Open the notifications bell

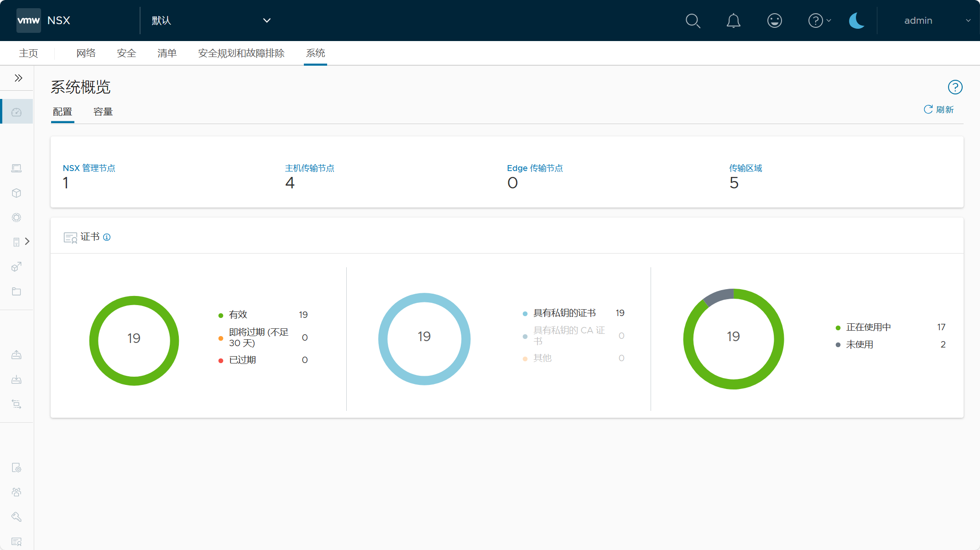pyautogui.click(x=733, y=21)
